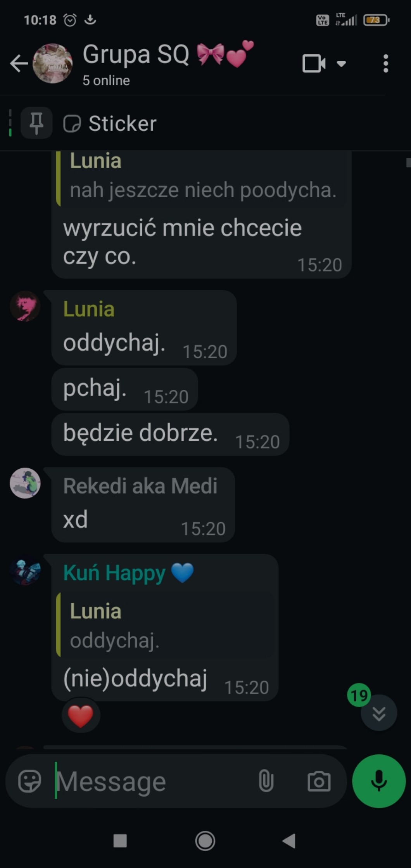Tap the pin icon in pinned bar
Image resolution: width=411 pixels, height=868 pixels.
coord(36,123)
